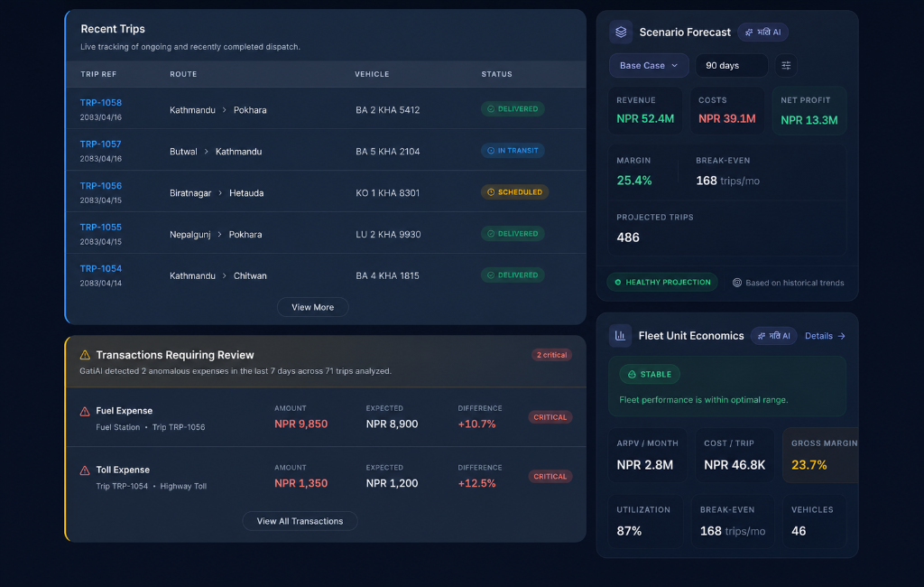Open trip TRP-1055 link
Viewport: 924px width, 587px height.
(101, 228)
